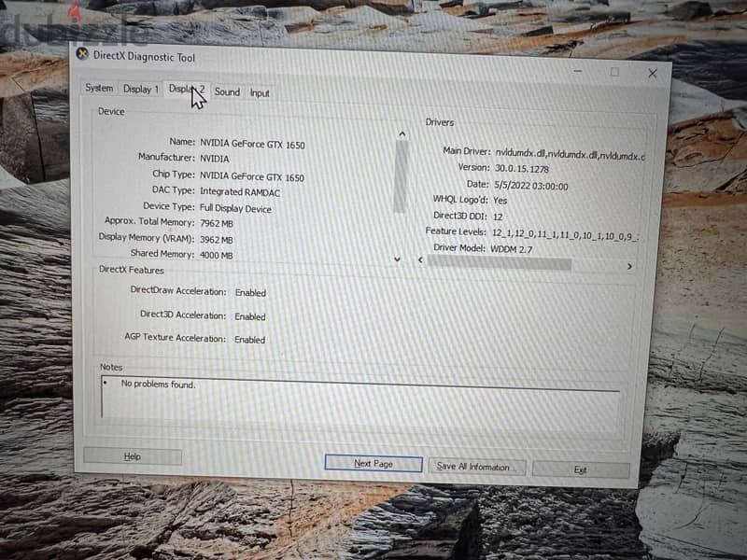
Task: Click the DirectX Diagnostic Tool title icon
Action: tap(82, 54)
